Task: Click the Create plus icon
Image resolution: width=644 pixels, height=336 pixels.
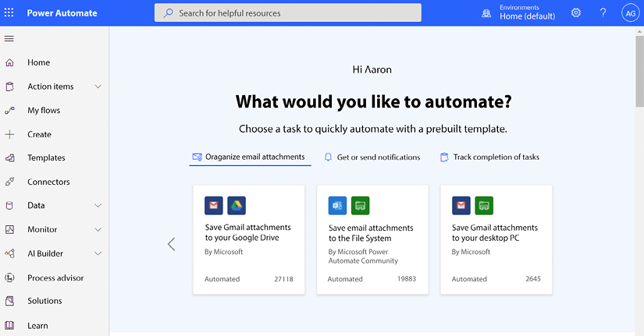Action: tap(9, 134)
